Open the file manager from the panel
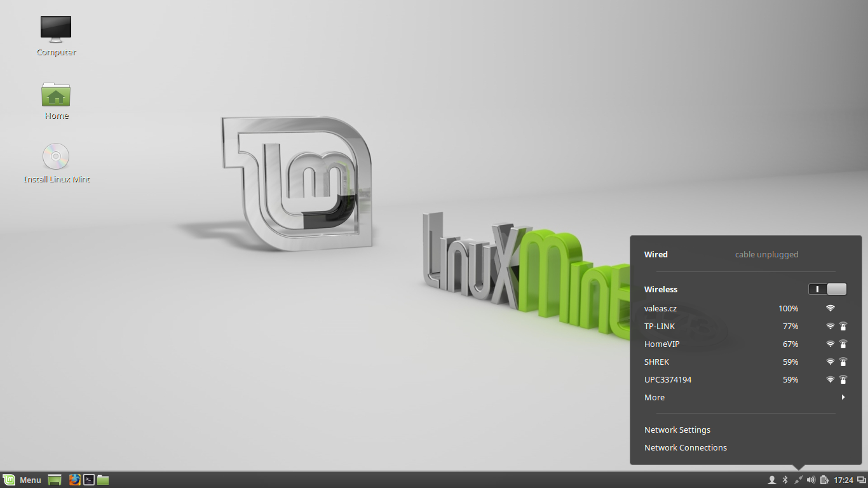The width and height of the screenshot is (868, 488). (x=103, y=480)
